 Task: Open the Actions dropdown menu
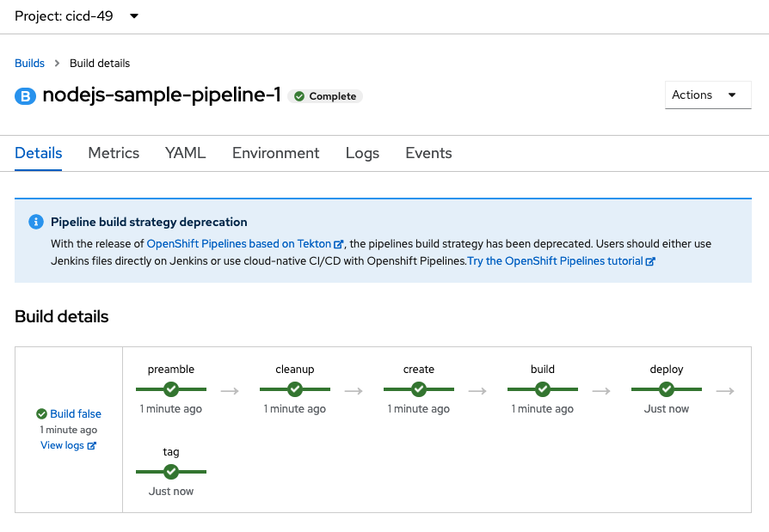[x=708, y=95]
